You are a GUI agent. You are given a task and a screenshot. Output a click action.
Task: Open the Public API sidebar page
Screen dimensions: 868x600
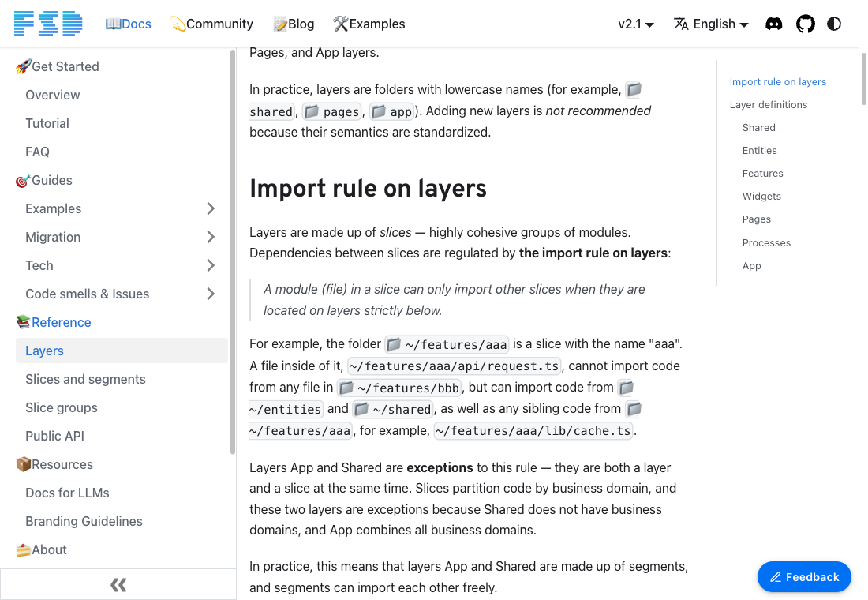[x=54, y=436]
